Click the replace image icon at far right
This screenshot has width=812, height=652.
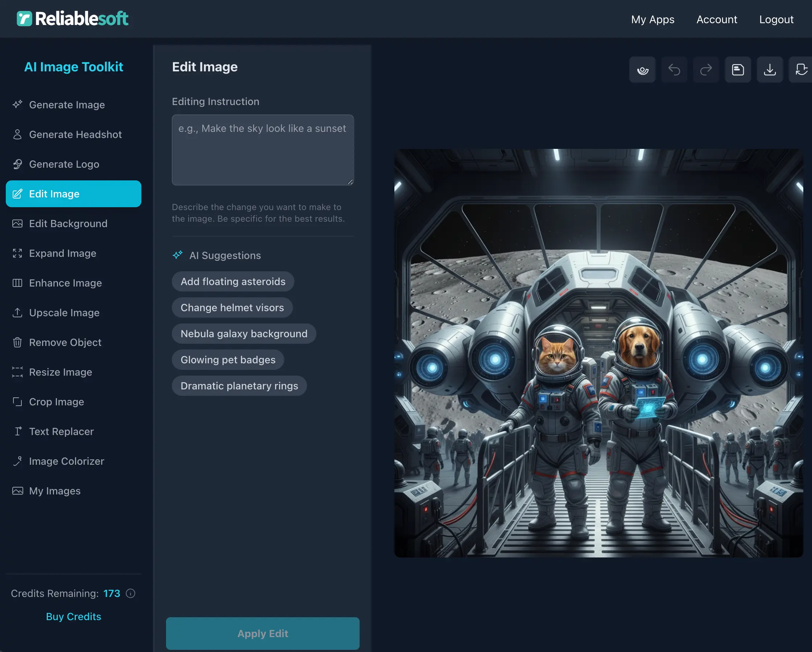click(801, 70)
